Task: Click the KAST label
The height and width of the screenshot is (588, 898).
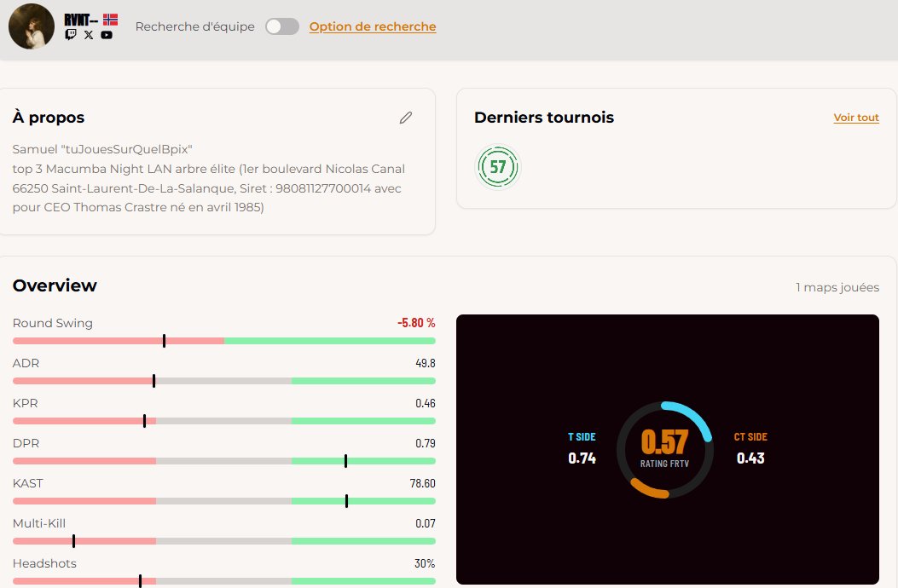Action: pos(28,483)
